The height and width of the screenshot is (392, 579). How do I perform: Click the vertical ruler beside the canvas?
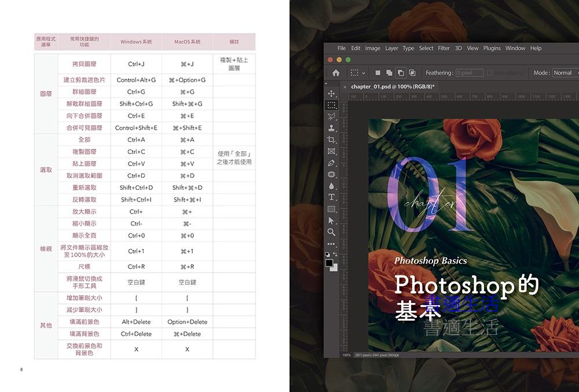[x=344, y=226]
